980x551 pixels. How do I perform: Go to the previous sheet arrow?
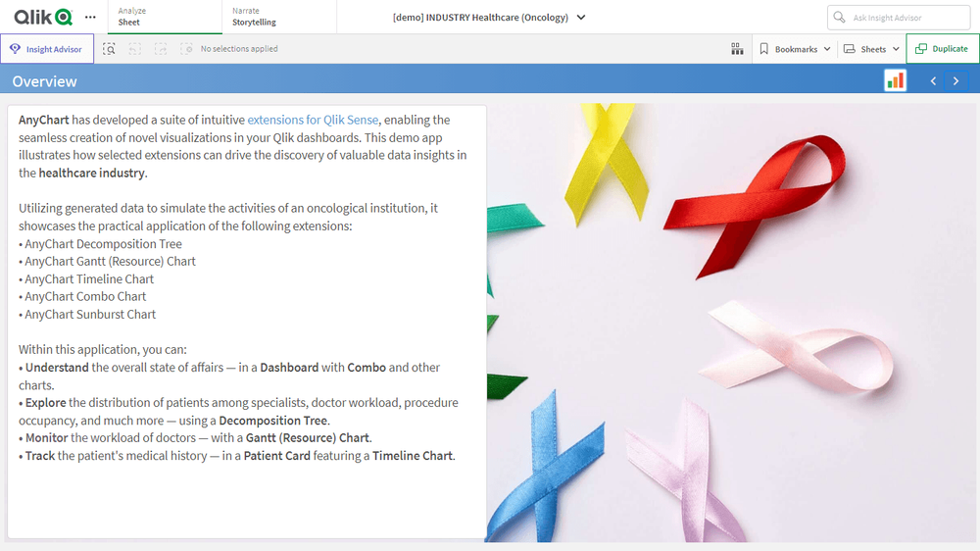(933, 81)
